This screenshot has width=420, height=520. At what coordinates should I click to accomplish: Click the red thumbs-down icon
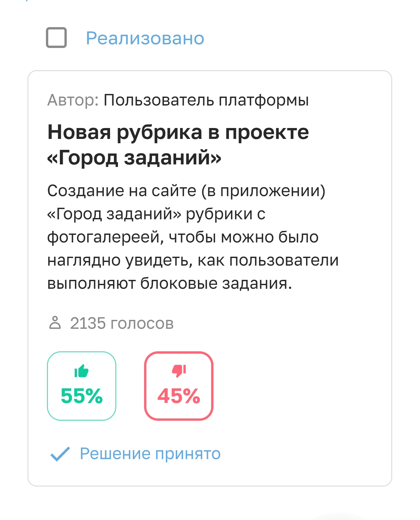click(179, 371)
